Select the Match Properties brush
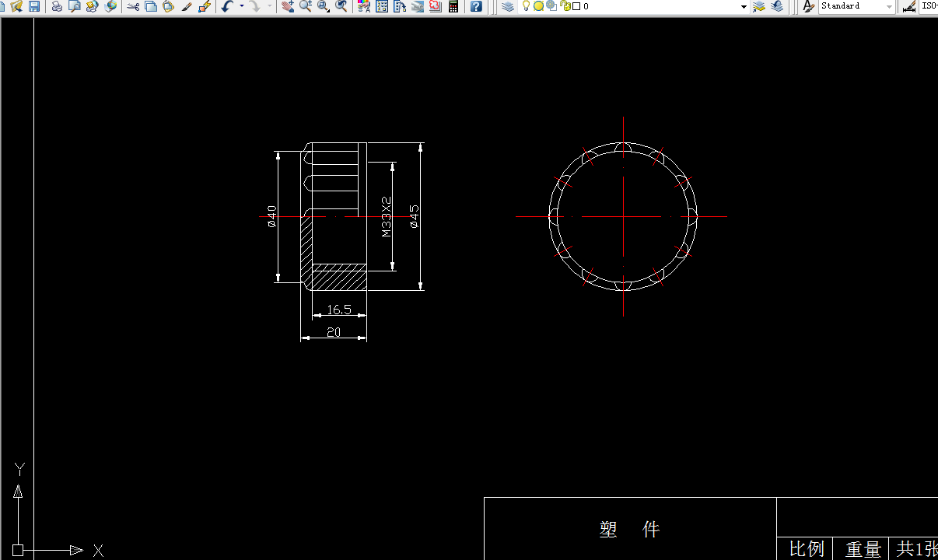The width and height of the screenshot is (938, 560). click(186, 6)
